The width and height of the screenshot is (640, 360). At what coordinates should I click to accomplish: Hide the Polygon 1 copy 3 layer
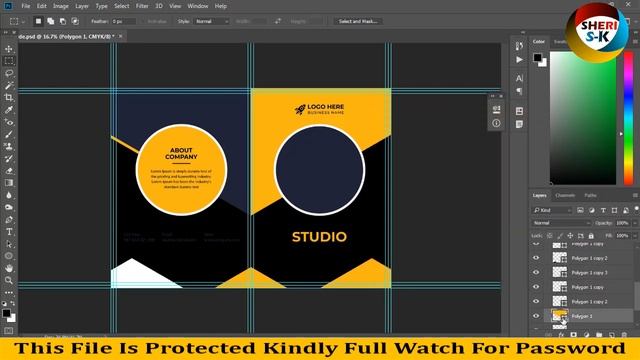pos(536,272)
